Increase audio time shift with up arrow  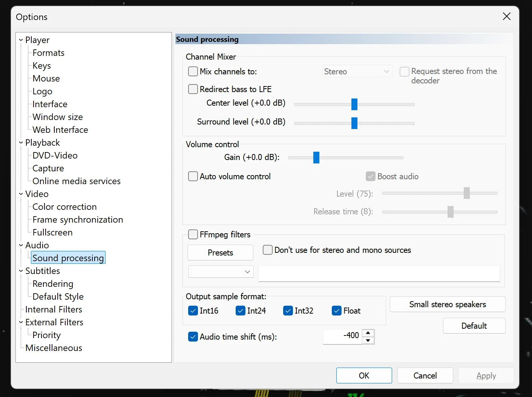pyautogui.click(x=368, y=333)
